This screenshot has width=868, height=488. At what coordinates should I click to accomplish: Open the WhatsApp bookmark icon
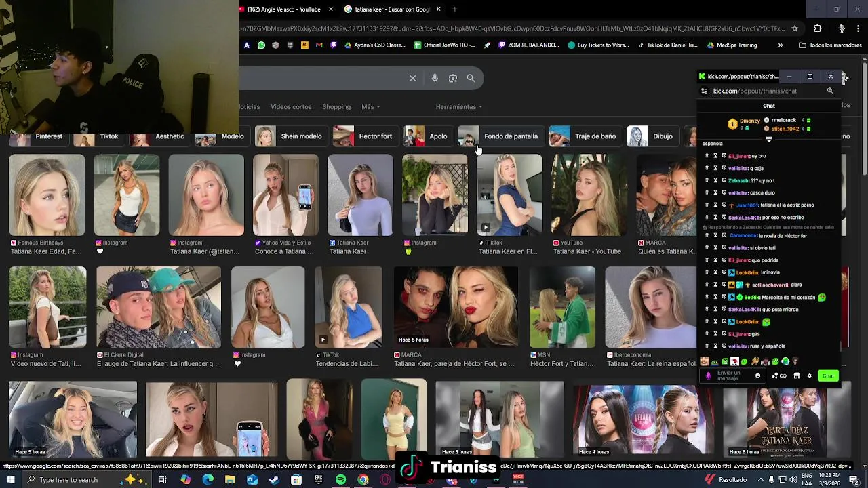[x=261, y=45]
